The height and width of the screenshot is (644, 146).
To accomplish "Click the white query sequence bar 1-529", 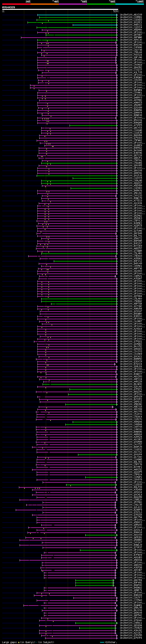I will (x=60, y=9).
